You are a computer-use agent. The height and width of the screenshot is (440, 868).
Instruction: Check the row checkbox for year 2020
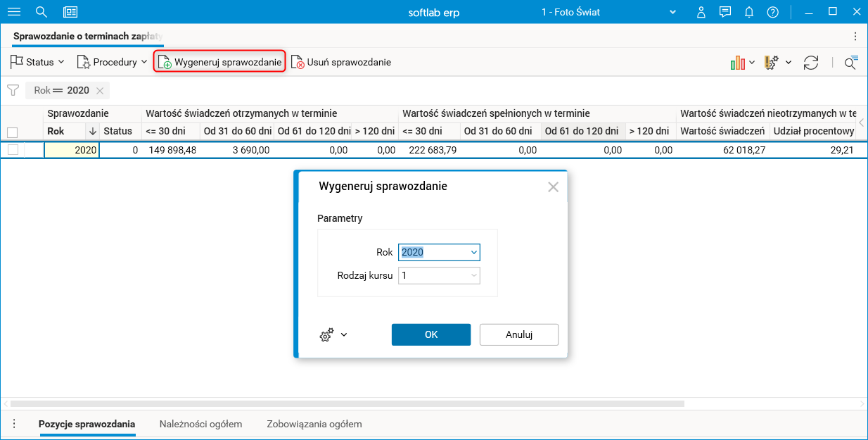(x=12, y=150)
